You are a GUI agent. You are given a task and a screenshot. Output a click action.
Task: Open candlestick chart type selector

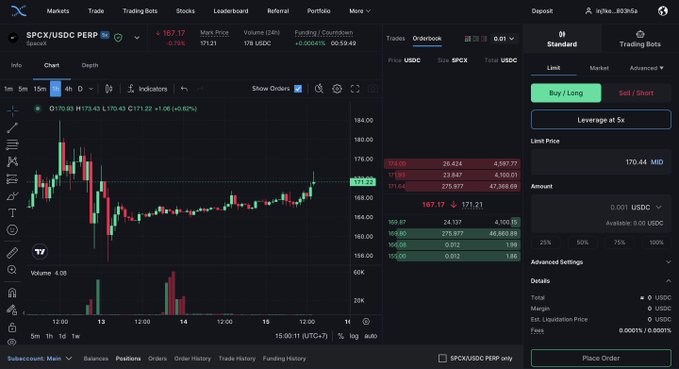point(109,89)
